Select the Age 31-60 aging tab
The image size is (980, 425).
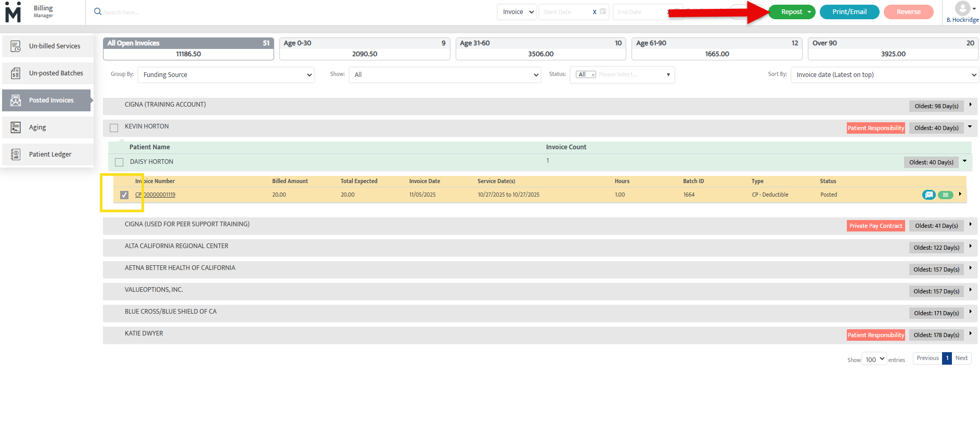[x=540, y=48]
